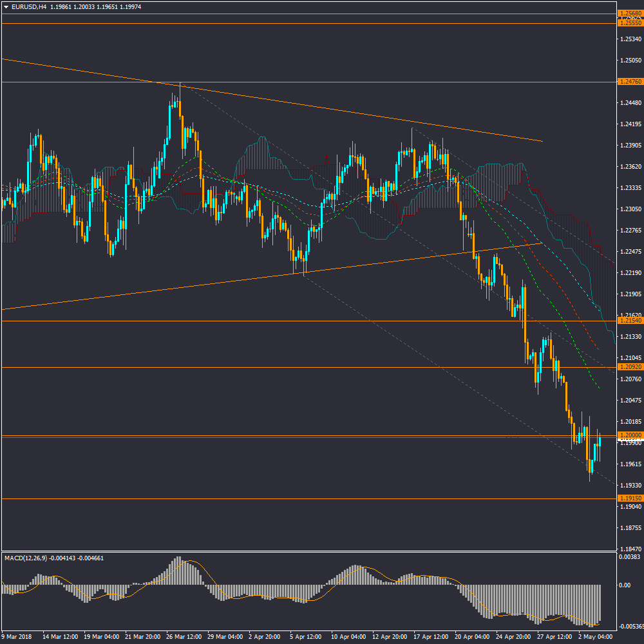The height and width of the screenshot is (644, 644).
Task: Click the dropdown triangle beside EURUSD,H4
Action: [x=6, y=6]
